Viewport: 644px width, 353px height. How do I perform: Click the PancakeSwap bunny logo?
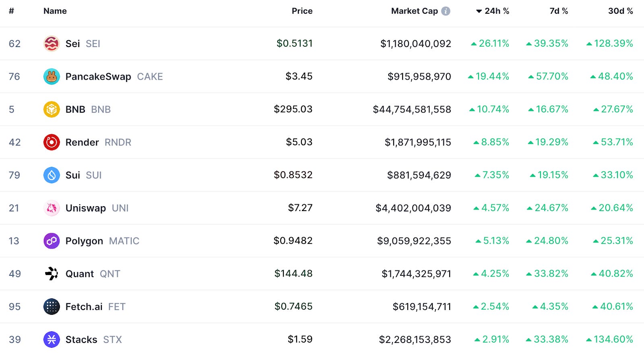(52, 76)
